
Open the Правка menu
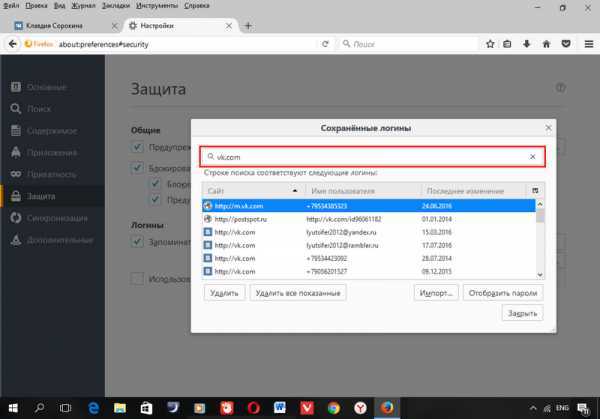tap(36, 6)
